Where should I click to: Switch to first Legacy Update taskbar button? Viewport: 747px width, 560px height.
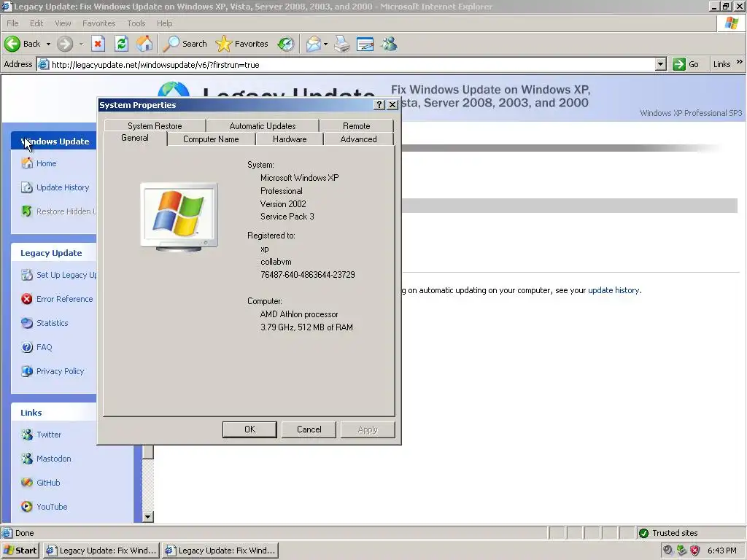pos(101,551)
